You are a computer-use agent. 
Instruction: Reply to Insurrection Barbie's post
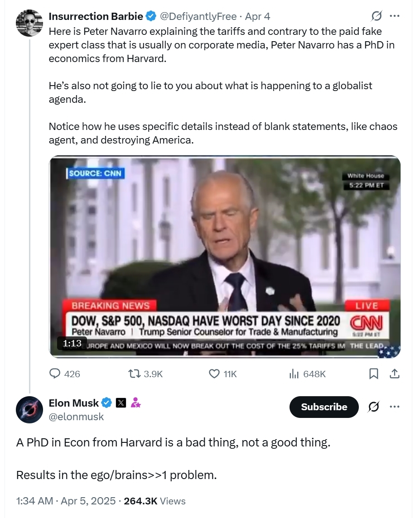pyautogui.click(x=55, y=374)
